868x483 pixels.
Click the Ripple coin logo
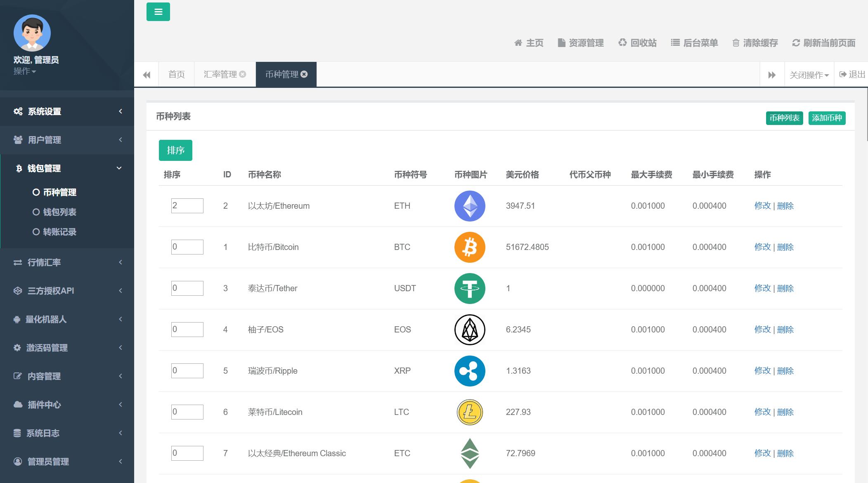(470, 371)
